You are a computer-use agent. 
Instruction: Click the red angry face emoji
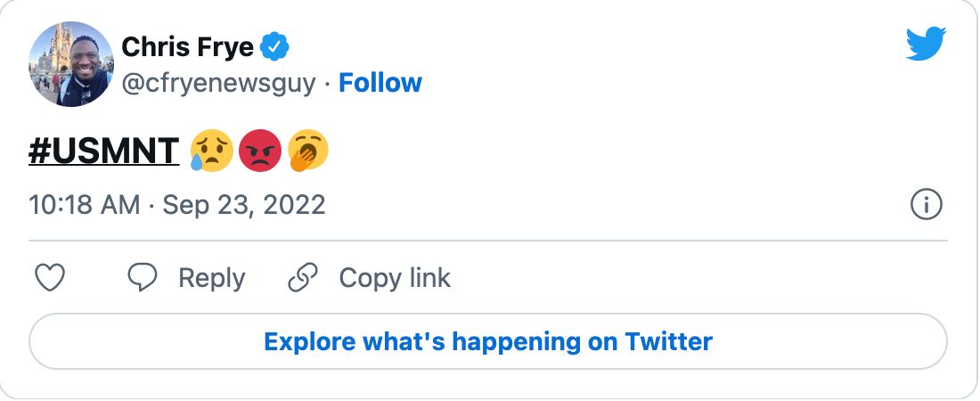[259, 151]
